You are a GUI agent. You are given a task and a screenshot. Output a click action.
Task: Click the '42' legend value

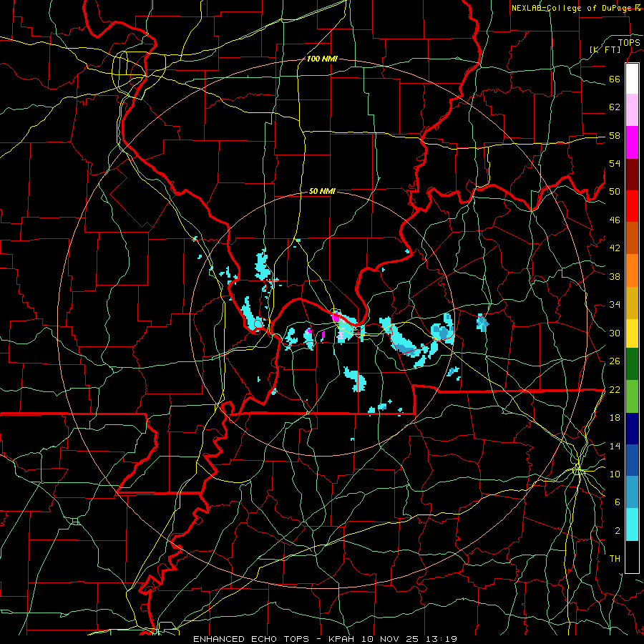(615, 248)
